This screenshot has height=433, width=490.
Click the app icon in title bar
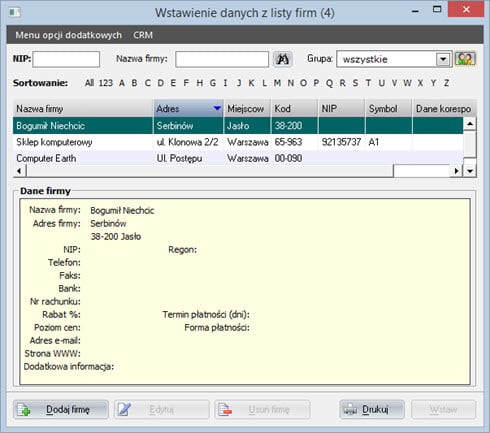14,13
